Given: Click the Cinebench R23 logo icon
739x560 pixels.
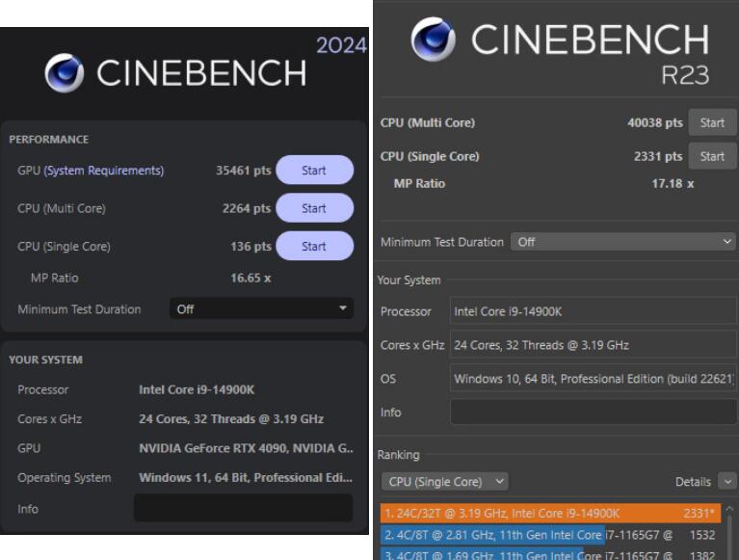Looking at the screenshot, I should 434,40.
